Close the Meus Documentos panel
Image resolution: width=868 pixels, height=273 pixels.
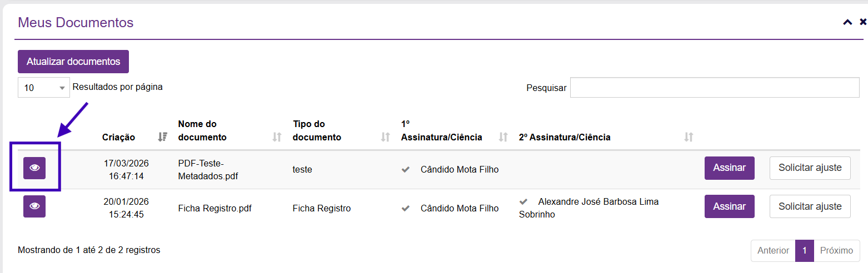[x=863, y=23]
